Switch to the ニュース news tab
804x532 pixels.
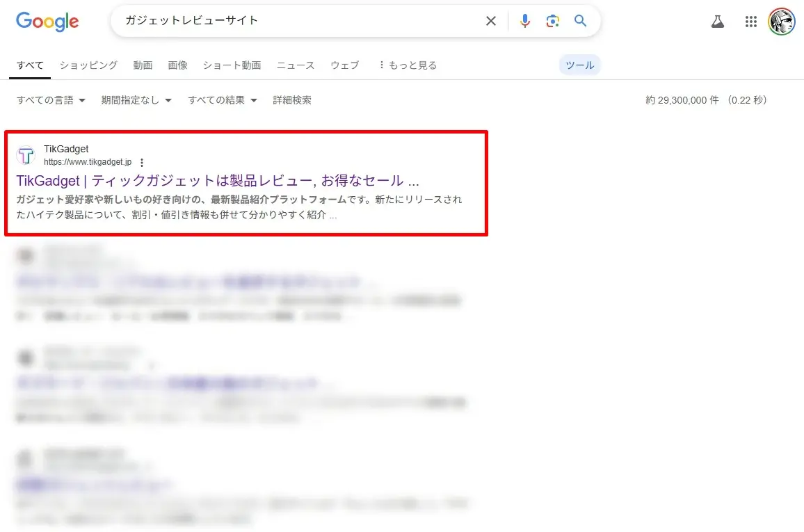(x=296, y=65)
